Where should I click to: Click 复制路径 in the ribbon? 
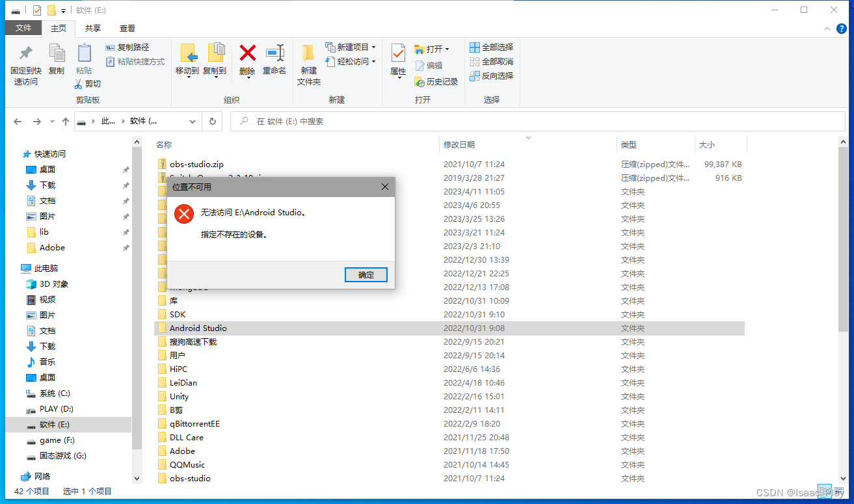pyautogui.click(x=127, y=47)
